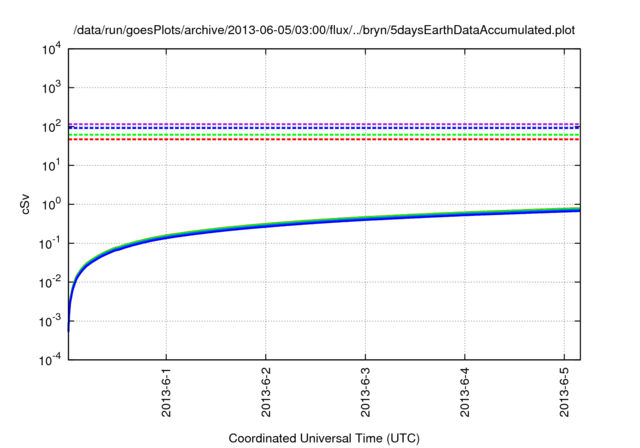Click the 2013-6-3 date tick label
Viewport: 640px width, 448px height.
(365, 392)
